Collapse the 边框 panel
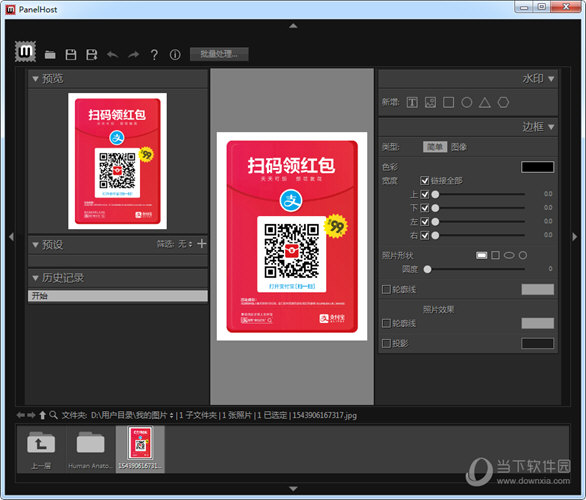Image resolution: width=586 pixels, height=500 pixels. (551, 127)
